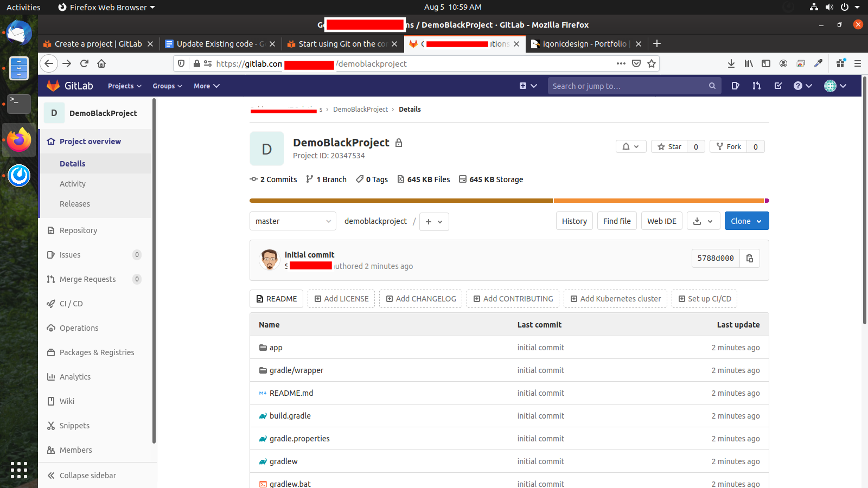The image size is (868, 488).
Task: Open the merge requests icon in the top navbar
Action: pyautogui.click(x=756, y=86)
